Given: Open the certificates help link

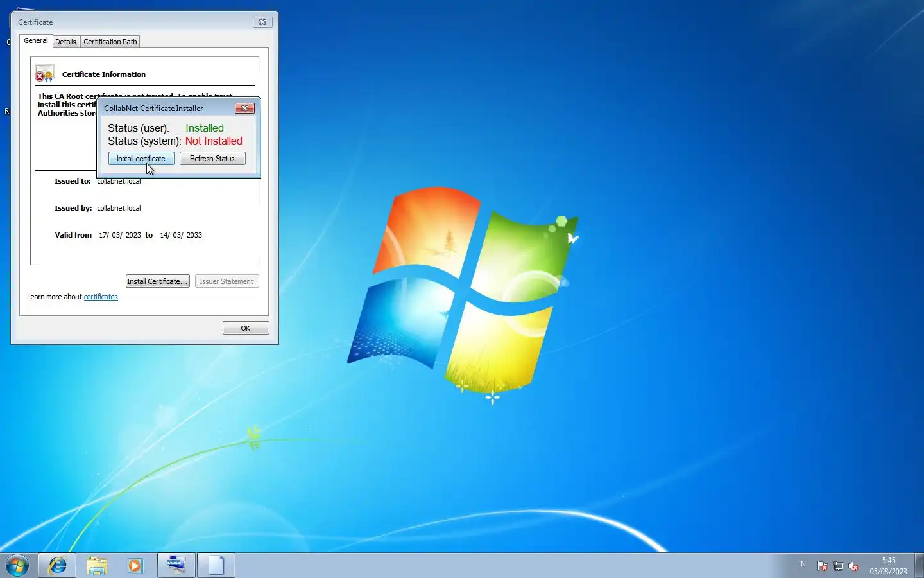Looking at the screenshot, I should pos(101,297).
